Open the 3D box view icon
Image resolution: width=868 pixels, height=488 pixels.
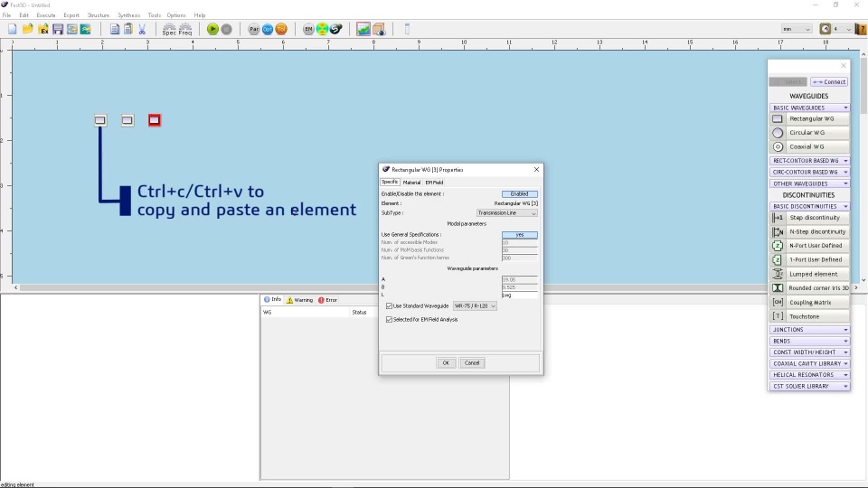point(379,29)
